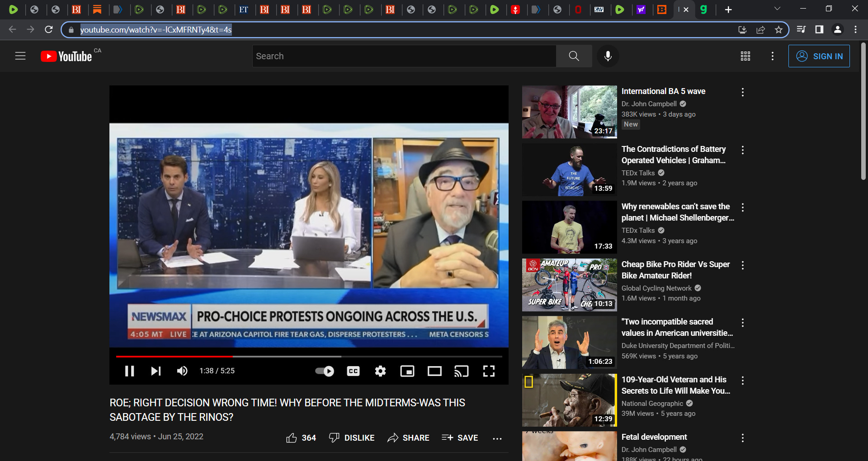Save the video to a playlist
This screenshot has width=868, height=461.
click(x=460, y=437)
